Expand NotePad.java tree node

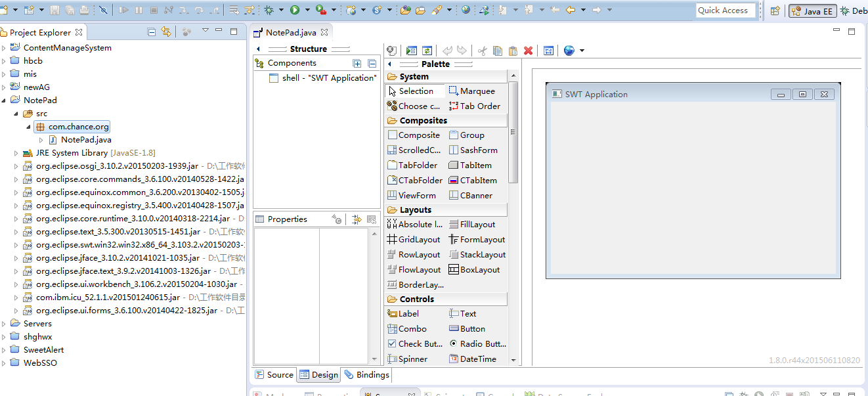tap(41, 140)
